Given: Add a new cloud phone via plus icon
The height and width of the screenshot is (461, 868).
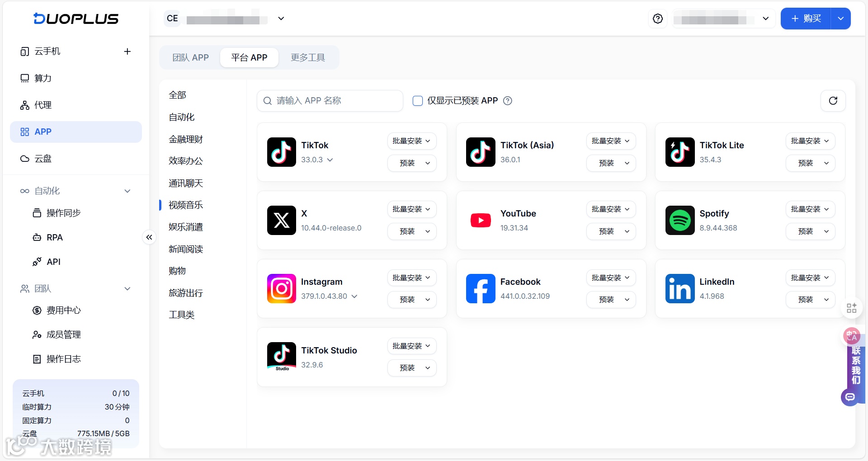Looking at the screenshot, I should tap(127, 52).
